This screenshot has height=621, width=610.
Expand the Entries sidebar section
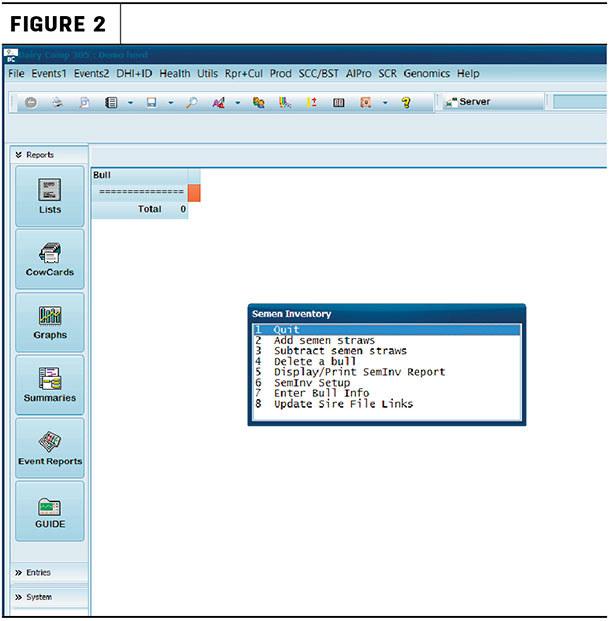tap(49, 573)
